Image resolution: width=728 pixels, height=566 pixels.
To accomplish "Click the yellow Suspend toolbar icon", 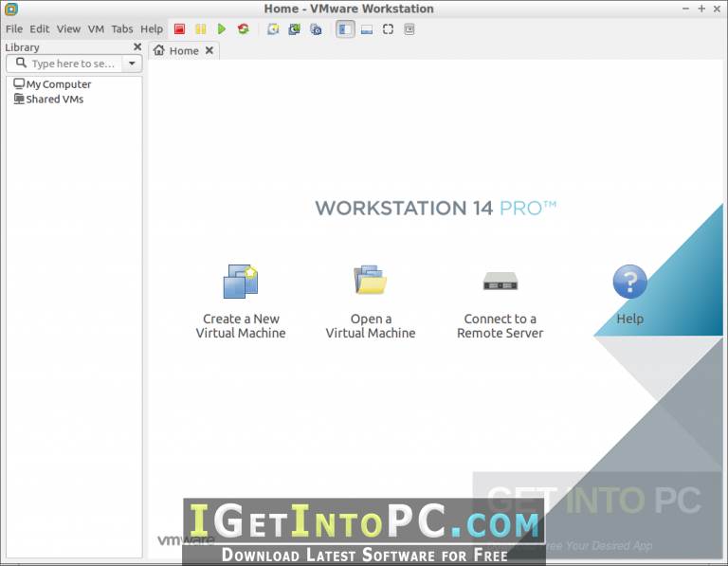I will coord(201,29).
